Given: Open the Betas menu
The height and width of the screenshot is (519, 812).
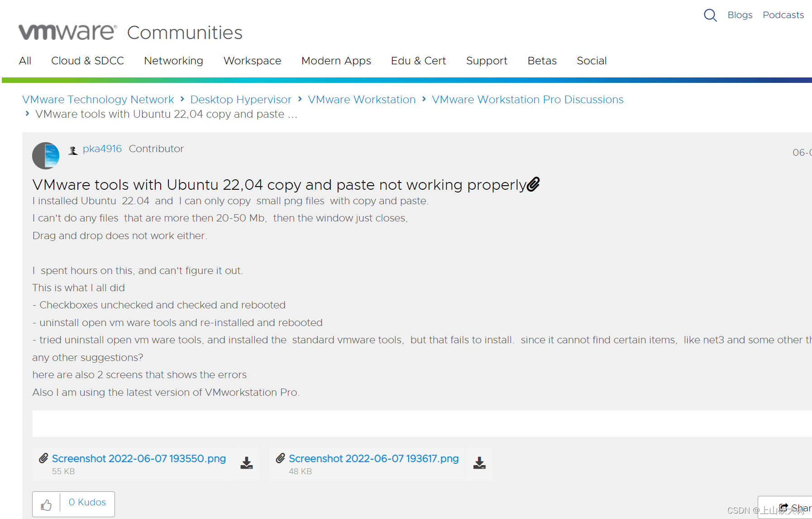Looking at the screenshot, I should (542, 61).
